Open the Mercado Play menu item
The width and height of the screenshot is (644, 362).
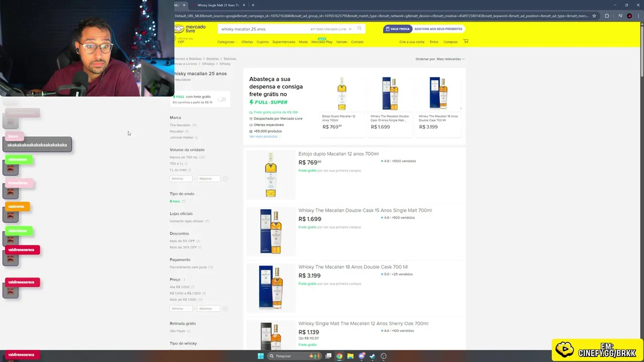(x=322, y=42)
